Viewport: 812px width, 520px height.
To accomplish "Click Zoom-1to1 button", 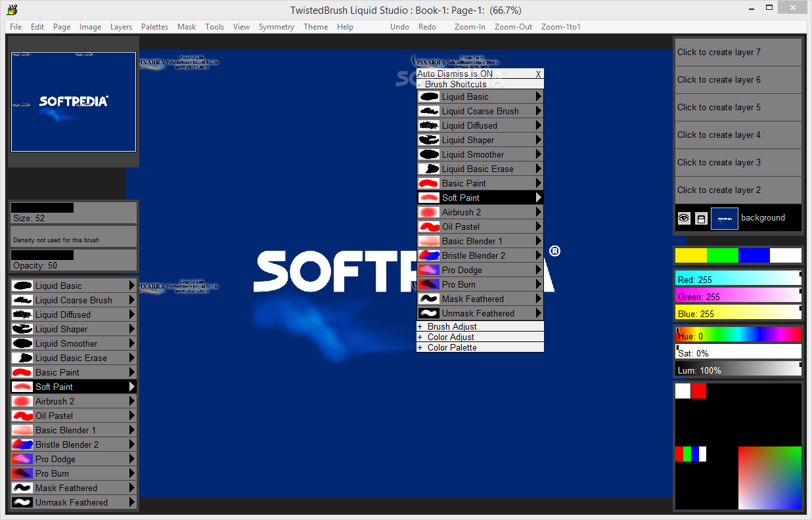I will click(x=561, y=27).
